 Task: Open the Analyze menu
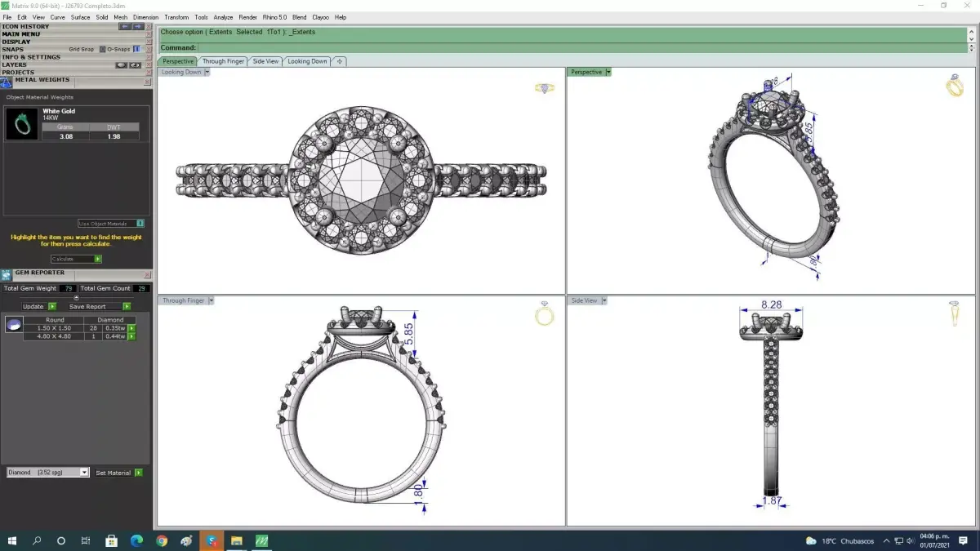(x=223, y=17)
